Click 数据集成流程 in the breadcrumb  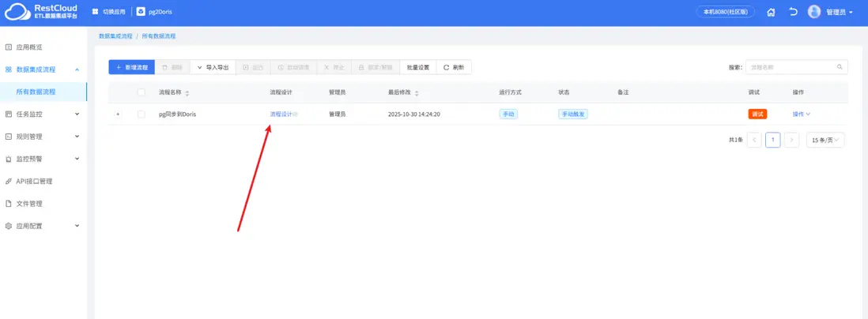tap(115, 36)
